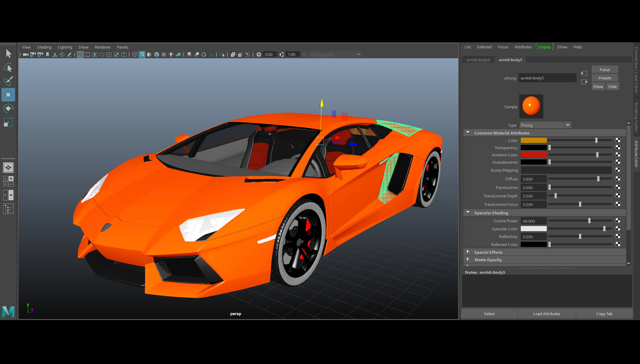Click the Diffuse value field

tap(533, 179)
